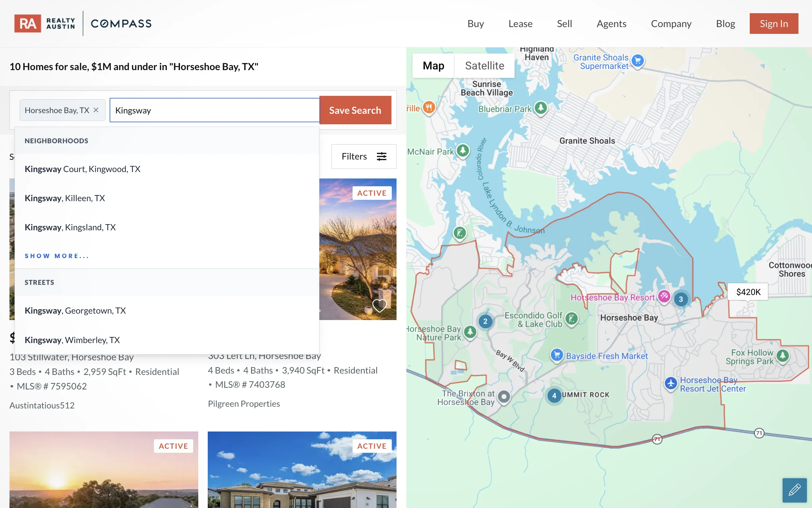Click the Bluebriar Park tree pin
The image size is (812, 508).
click(x=541, y=108)
